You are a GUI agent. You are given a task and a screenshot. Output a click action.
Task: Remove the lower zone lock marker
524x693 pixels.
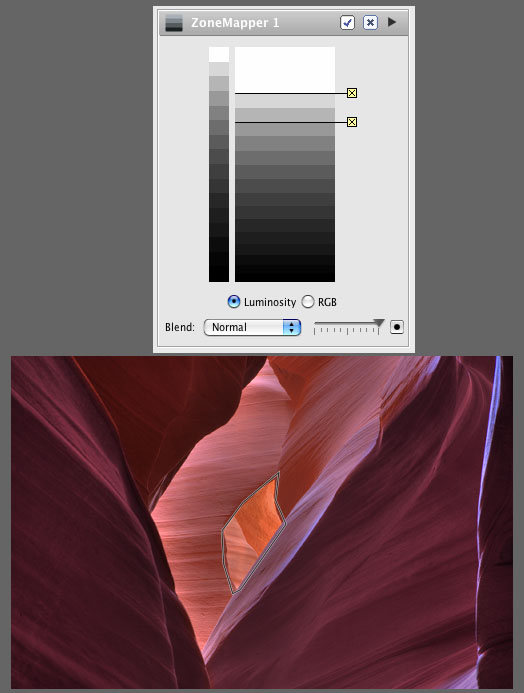tap(352, 122)
